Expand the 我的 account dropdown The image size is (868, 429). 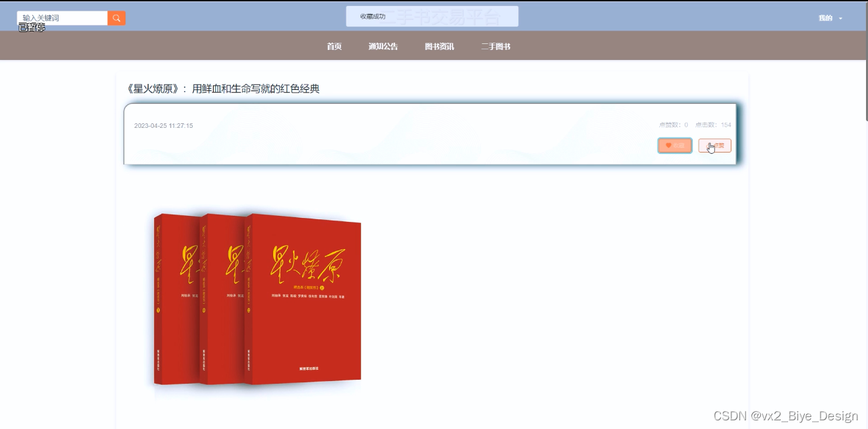click(830, 18)
